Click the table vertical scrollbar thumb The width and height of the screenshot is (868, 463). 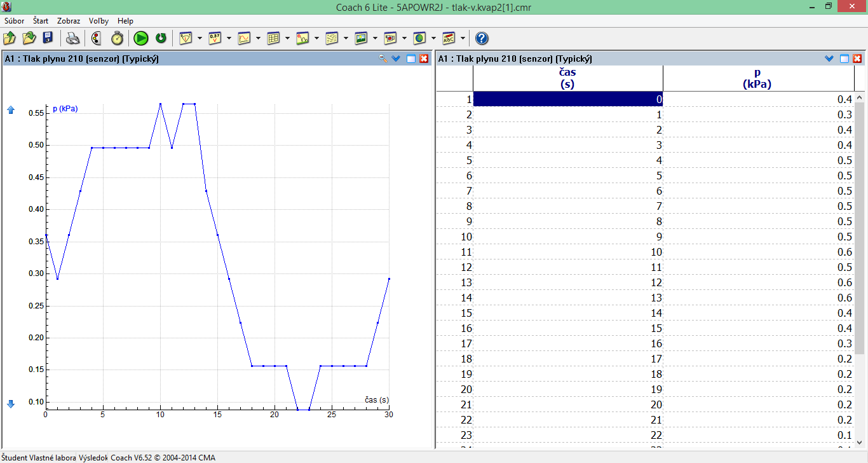tap(860, 228)
